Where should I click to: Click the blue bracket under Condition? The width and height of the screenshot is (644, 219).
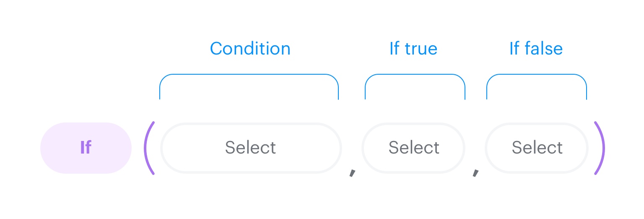(249, 75)
